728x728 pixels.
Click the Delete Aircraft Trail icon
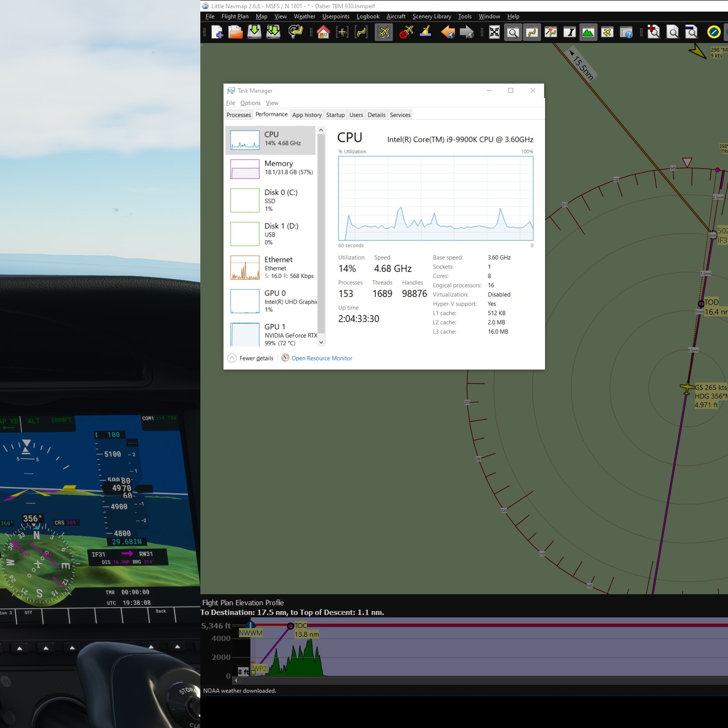point(406,32)
